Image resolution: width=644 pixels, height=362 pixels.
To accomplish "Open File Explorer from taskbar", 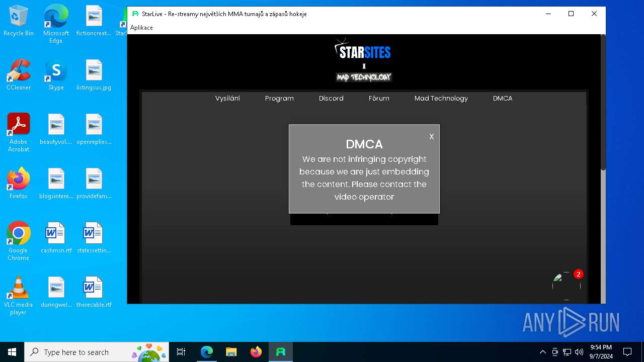I will click(231, 352).
